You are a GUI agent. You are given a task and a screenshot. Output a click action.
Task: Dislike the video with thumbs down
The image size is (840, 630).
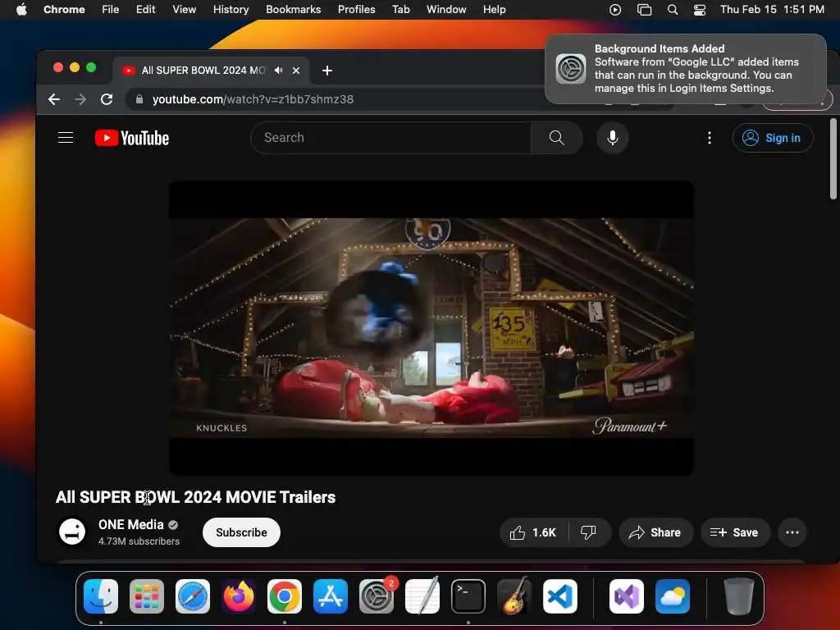pos(588,532)
